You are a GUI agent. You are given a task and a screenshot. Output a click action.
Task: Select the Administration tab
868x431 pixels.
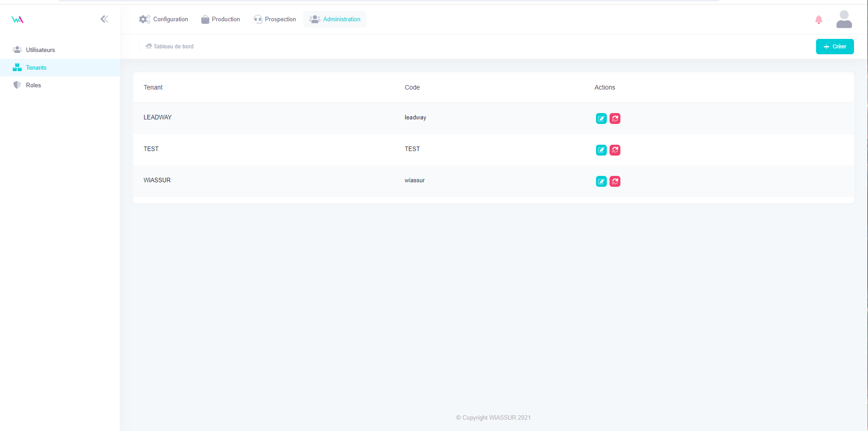pos(335,19)
